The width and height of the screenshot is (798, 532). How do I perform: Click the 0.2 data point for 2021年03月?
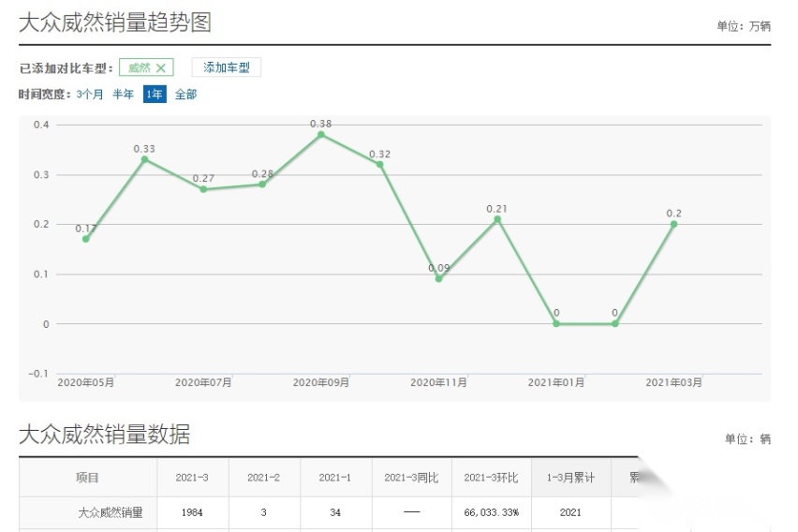[673, 224]
